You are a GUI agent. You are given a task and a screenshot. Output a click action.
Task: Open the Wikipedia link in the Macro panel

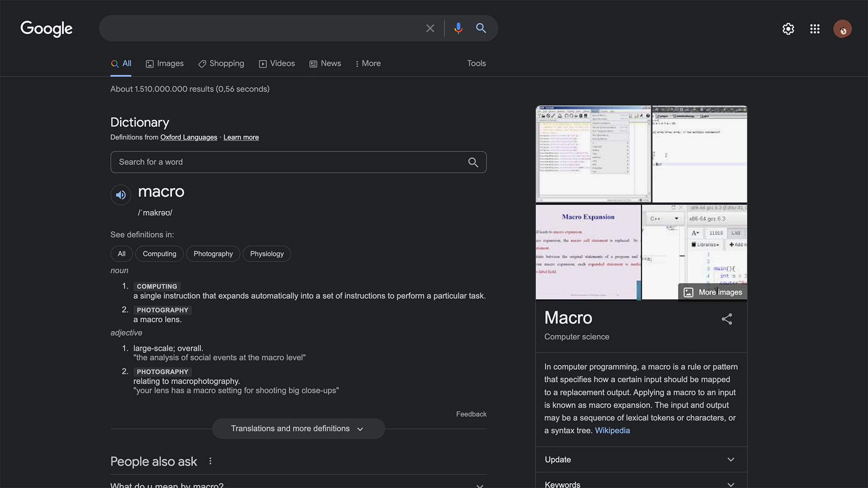point(612,431)
